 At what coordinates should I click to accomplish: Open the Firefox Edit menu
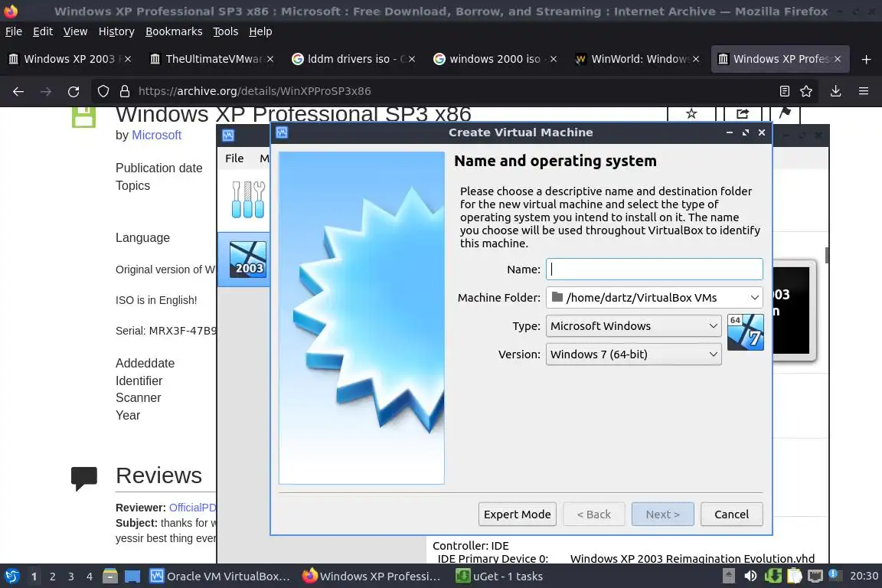43,31
